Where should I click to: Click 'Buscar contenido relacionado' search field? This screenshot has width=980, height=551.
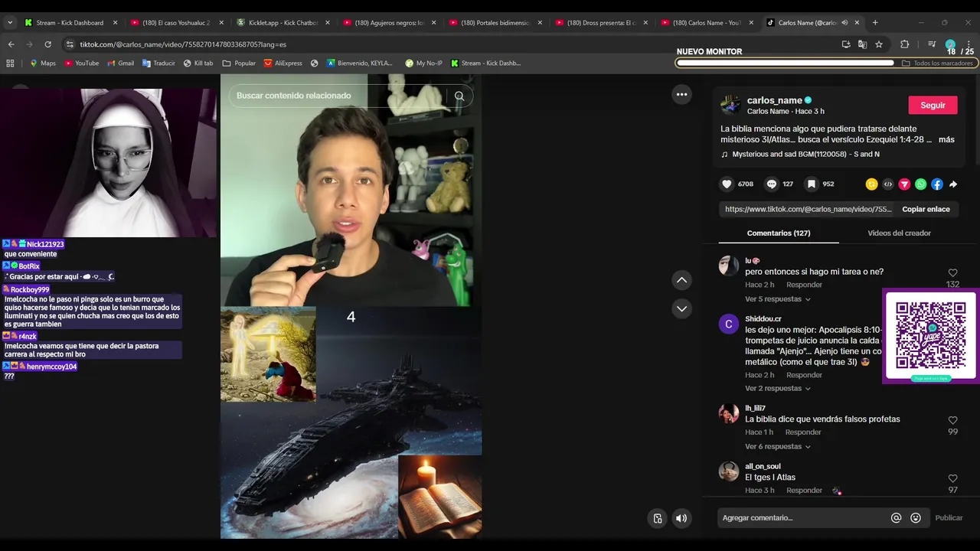click(x=337, y=96)
